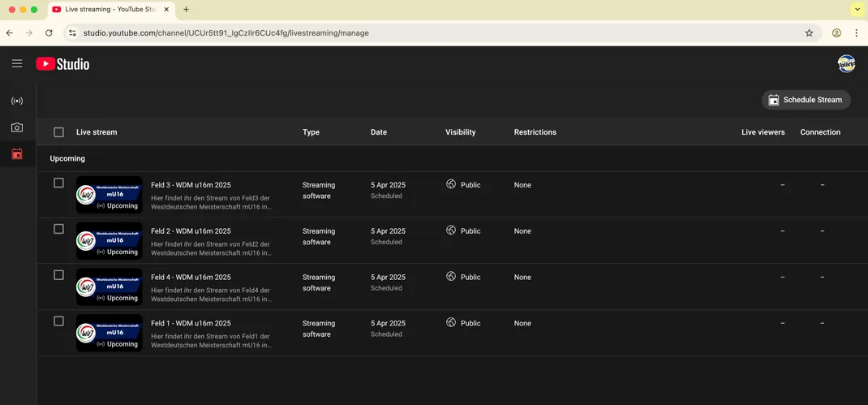Screen dimensions: 868x405
Task: Tick the checkbox for Feld 3 stream
Action: point(58,183)
